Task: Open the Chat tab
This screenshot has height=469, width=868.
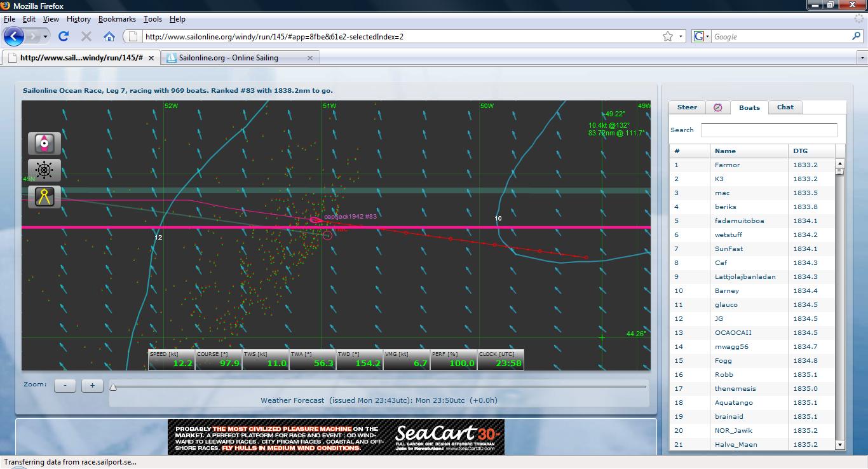Action: click(785, 107)
